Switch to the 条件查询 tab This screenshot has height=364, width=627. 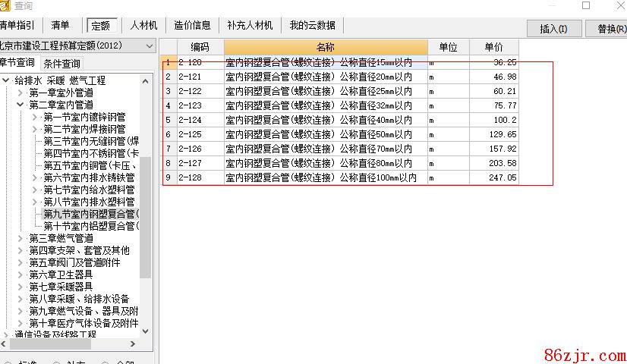(61, 64)
